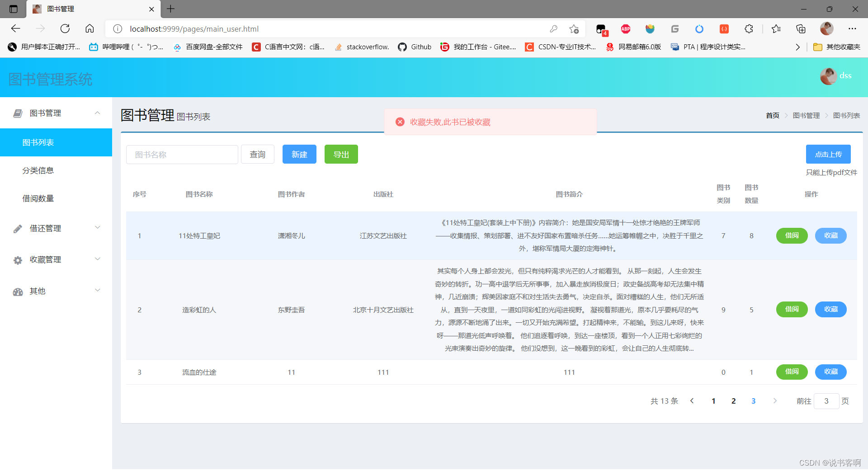Select 图书列表 in sidebar

(56, 142)
